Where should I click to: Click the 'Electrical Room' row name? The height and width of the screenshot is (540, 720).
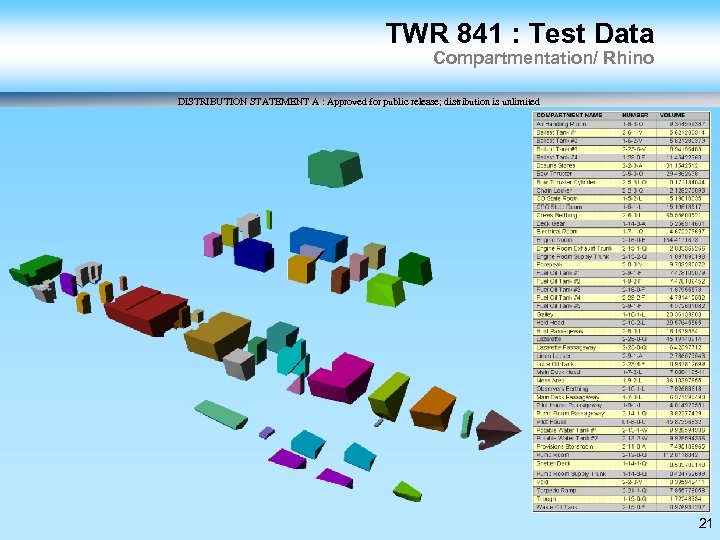(557, 231)
